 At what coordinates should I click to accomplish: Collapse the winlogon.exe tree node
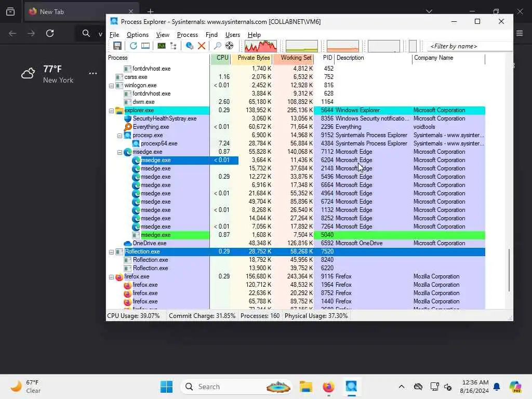coord(111,86)
